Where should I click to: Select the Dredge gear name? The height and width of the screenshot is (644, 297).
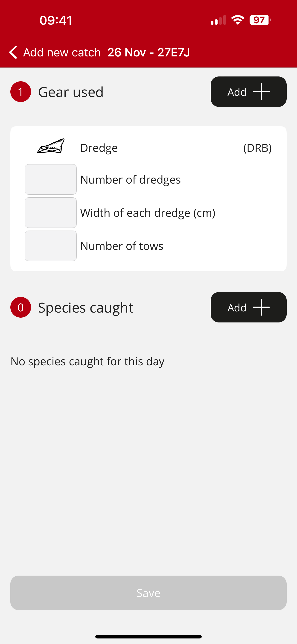(x=99, y=148)
